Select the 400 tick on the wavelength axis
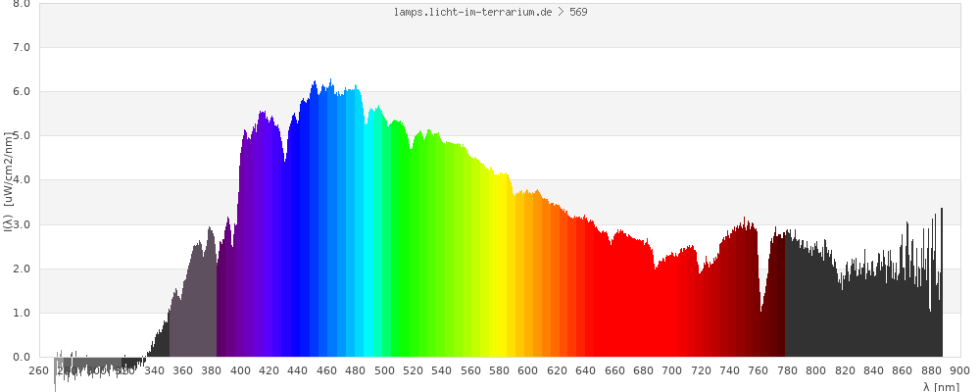The width and height of the screenshot is (980, 392). (240, 370)
